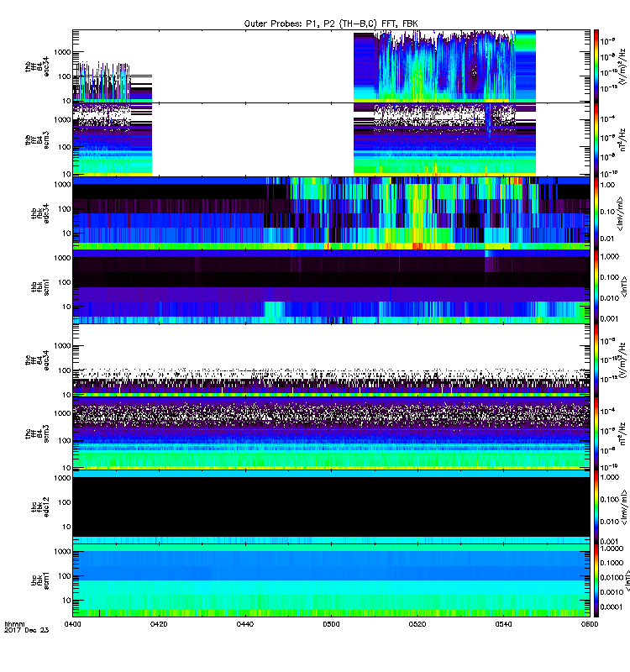Click the color bar of the thc fff scm3 panel
The width and height of the screenshot is (630, 672).
pos(596,433)
